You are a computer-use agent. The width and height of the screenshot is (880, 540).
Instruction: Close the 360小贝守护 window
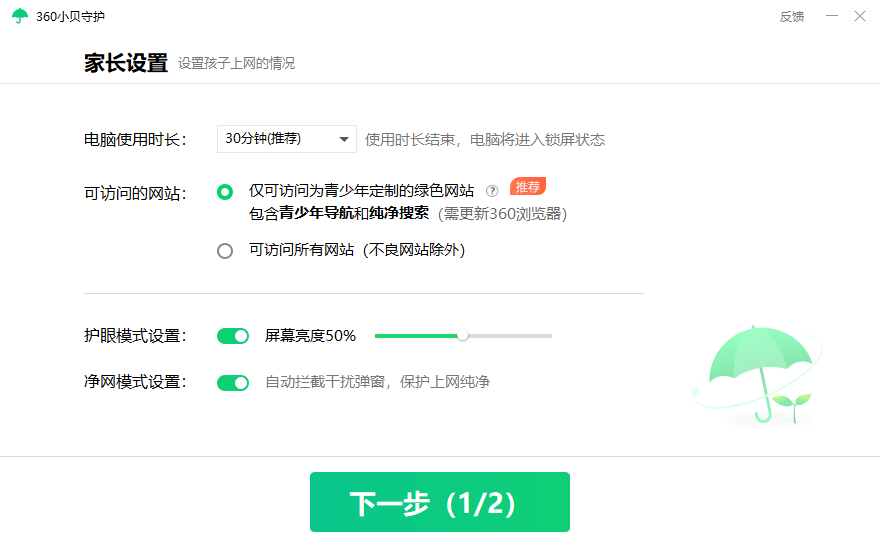tap(859, 16)
